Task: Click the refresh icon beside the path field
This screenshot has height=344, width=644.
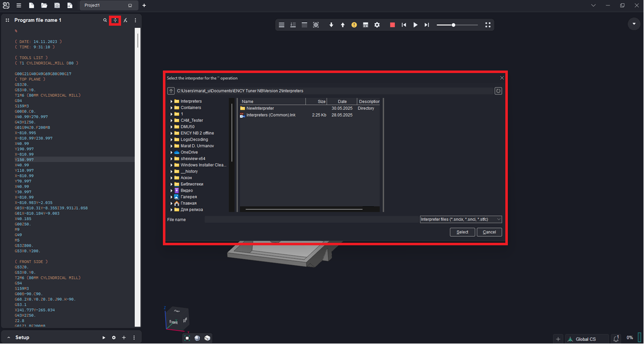Action: click(x=498, y=91)
